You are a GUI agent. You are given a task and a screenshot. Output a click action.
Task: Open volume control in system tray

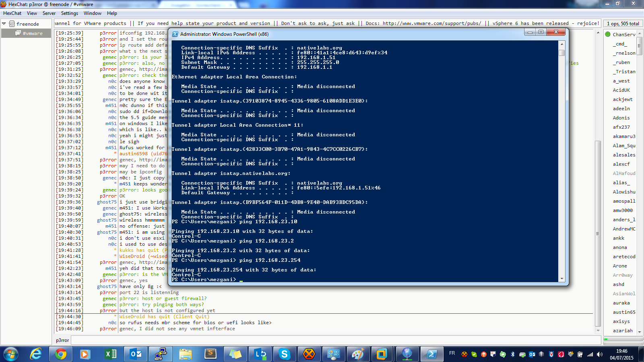[600, 354]
